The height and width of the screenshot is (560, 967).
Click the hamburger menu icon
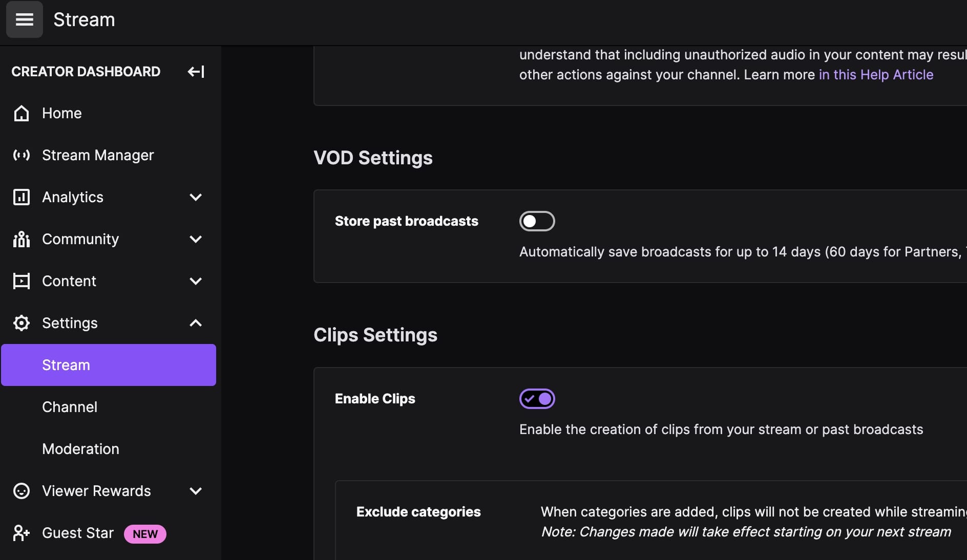click(x=24, y=19)
